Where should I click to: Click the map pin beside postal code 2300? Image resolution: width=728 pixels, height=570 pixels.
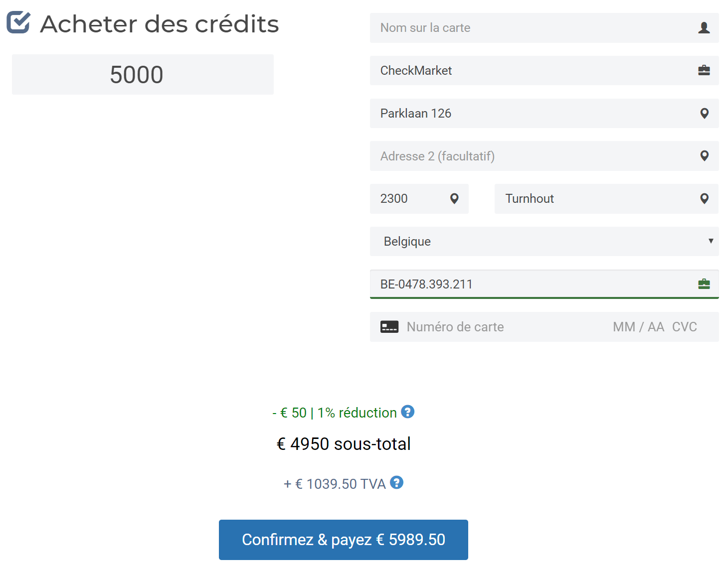coord(454,199)
